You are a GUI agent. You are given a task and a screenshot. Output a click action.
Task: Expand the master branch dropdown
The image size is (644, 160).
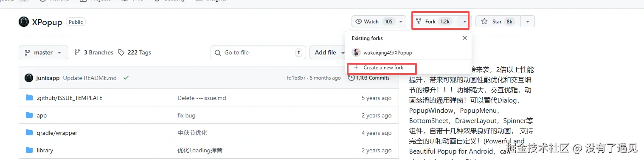tap(43, 52)
